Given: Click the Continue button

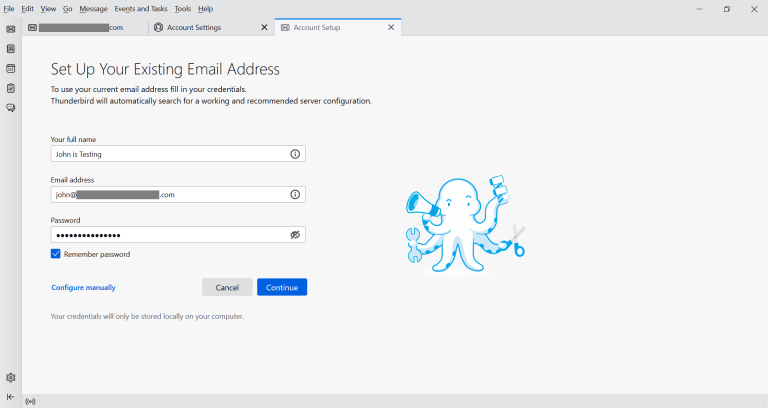Looking at the screenshot, I should [282, 288].
